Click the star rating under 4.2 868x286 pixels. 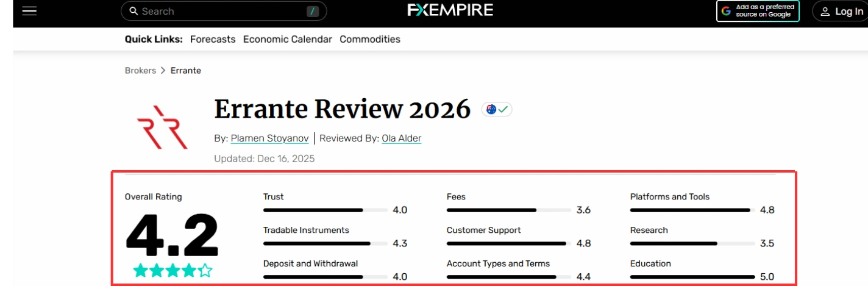(173, 270)
